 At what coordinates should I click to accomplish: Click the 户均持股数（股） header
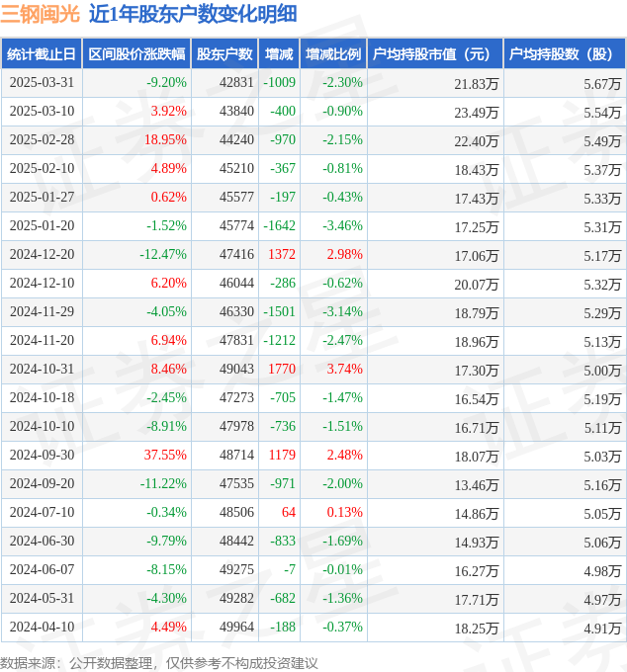coord(565,54)
